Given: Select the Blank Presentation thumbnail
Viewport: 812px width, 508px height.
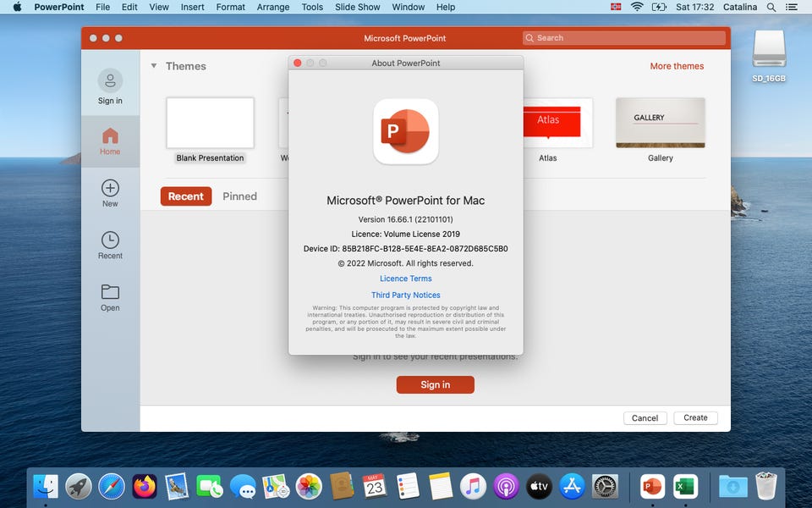Looking at the screenshot, I should point(211,123).
